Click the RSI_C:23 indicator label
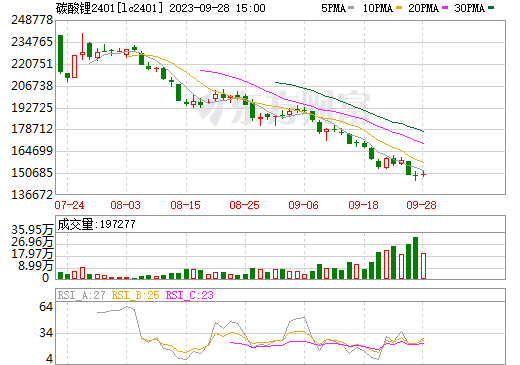Image resolution: width=520 pixels, height=365 pixels. [190, 295]
